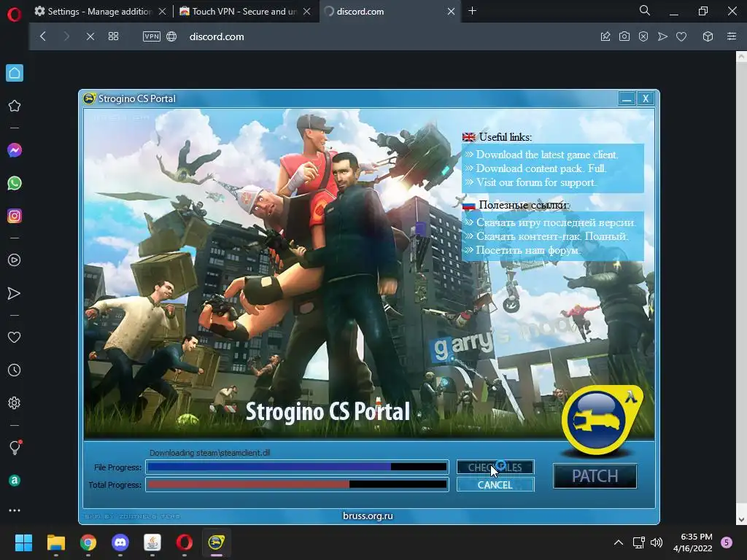
Task: Close the discord.com tab
Action: click(x=451, y=12)
